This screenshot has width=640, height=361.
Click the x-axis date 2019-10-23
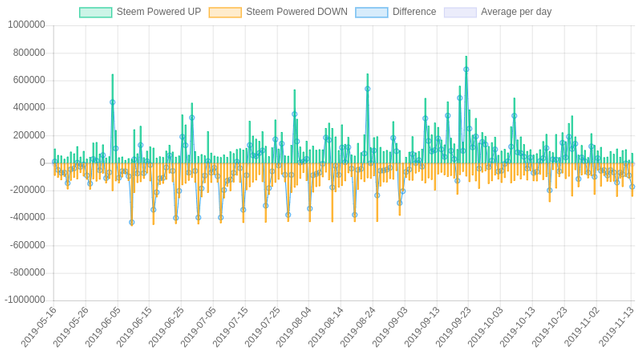(x=549, y=327)
